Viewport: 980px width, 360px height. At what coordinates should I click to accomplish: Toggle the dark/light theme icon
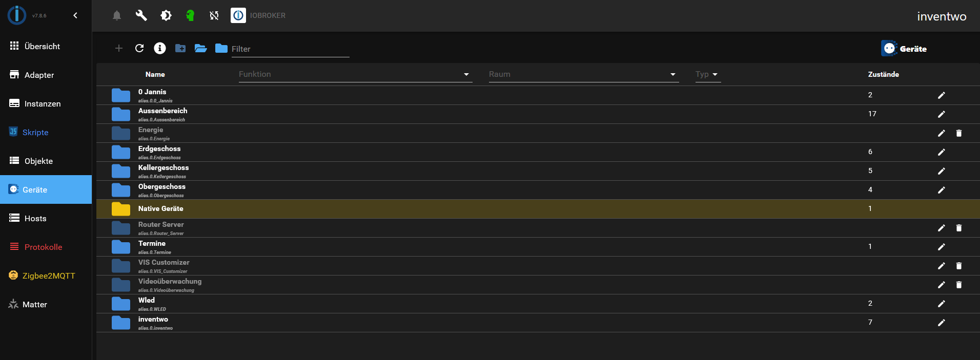pos(166,16)
